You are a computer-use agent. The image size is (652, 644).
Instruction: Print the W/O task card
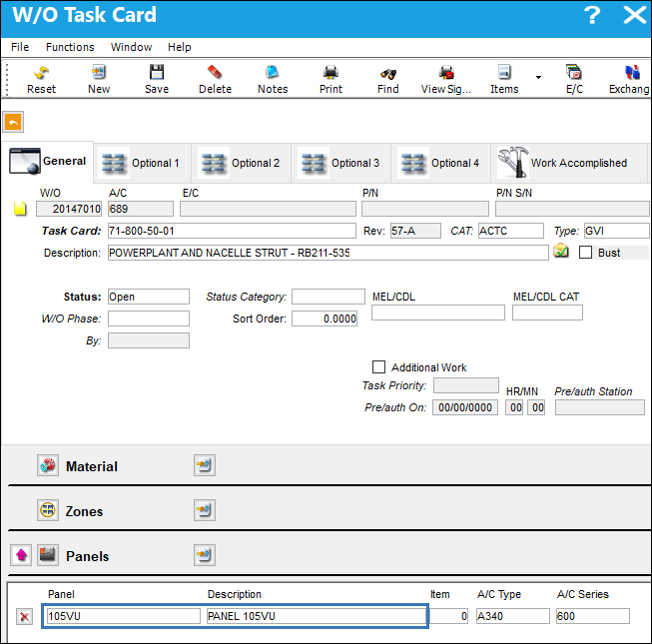(330, 80)
